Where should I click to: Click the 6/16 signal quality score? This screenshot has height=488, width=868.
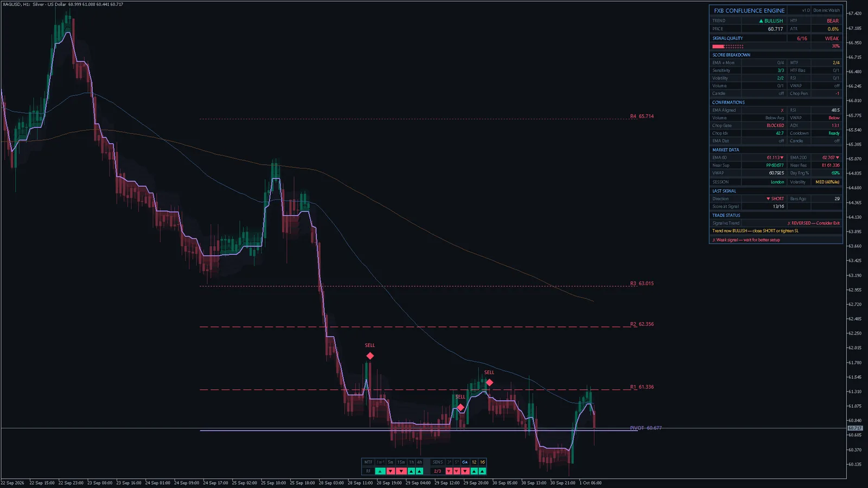pos(802,38)
